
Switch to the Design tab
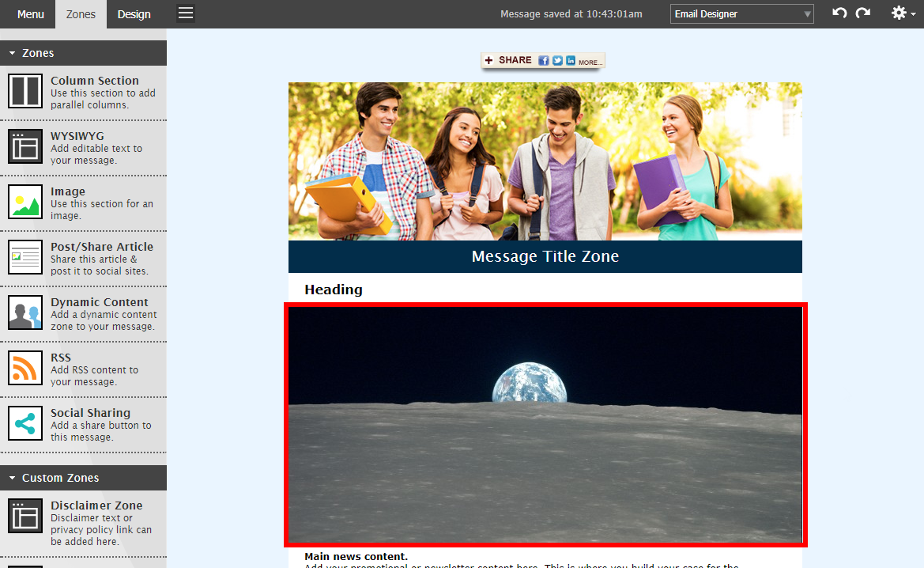pos(134,14)
